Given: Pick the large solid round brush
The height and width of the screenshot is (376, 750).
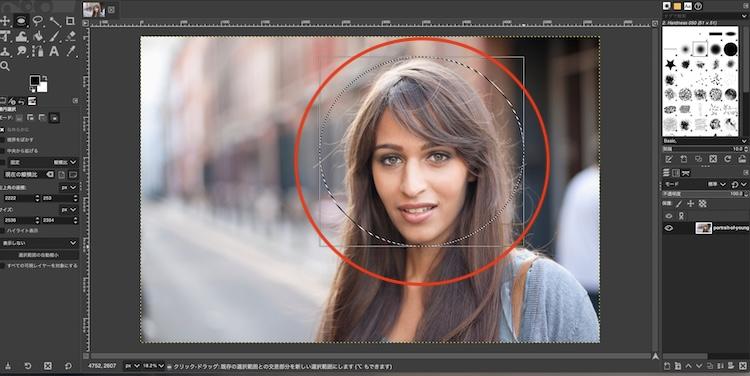Looking at the screenshot, I should pos(730,49).
